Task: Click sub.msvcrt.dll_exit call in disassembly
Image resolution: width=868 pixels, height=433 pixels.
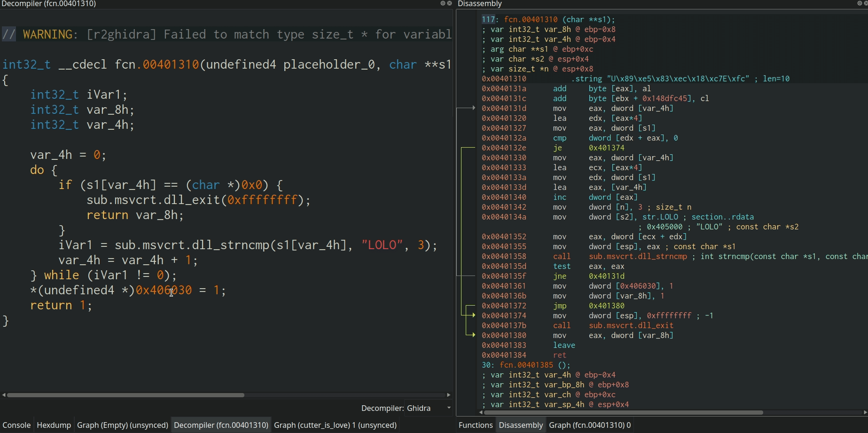Action: click(631, 325)
